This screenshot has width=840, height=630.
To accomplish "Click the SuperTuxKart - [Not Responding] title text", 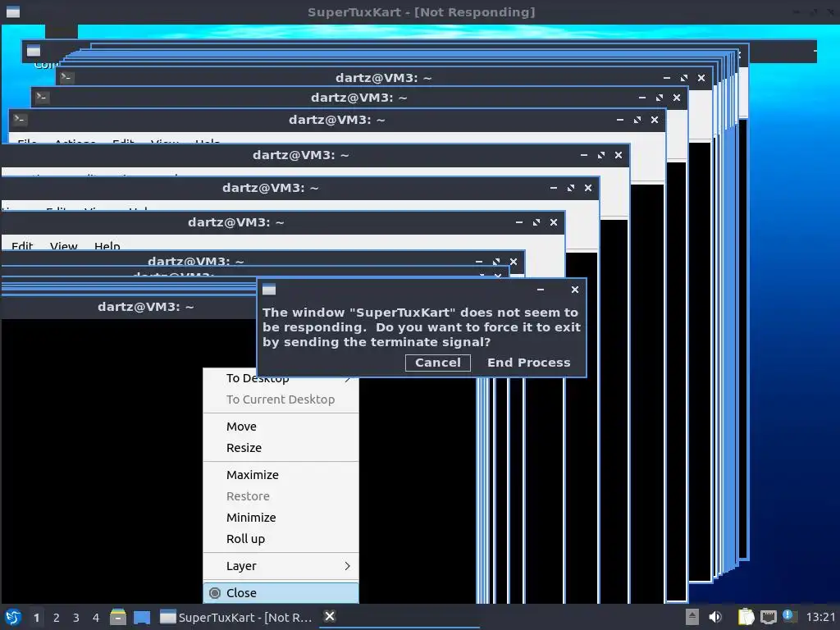I will coord(421,12).
